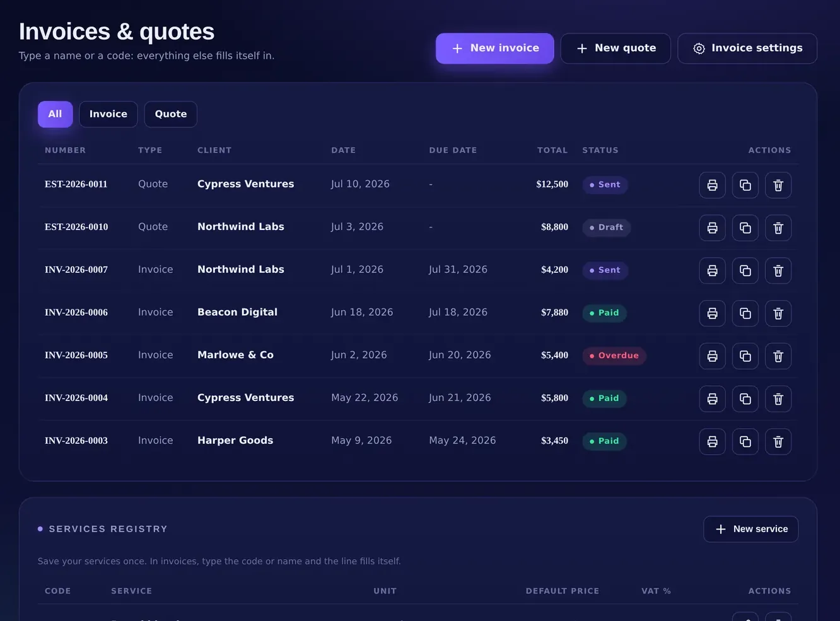Show all documents with the All filter
This screenshot has height=621, width=840.
[x=55, y=114]
